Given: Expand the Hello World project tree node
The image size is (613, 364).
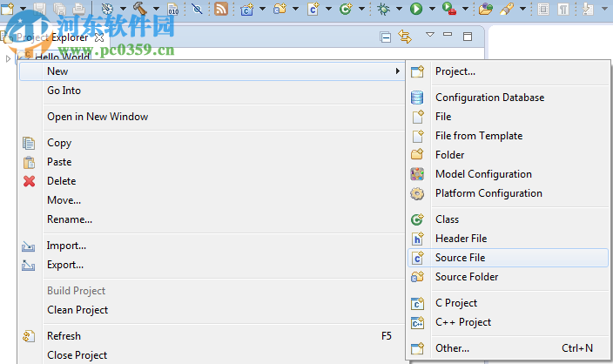Looking at the screenshot, I should [8, 58].
